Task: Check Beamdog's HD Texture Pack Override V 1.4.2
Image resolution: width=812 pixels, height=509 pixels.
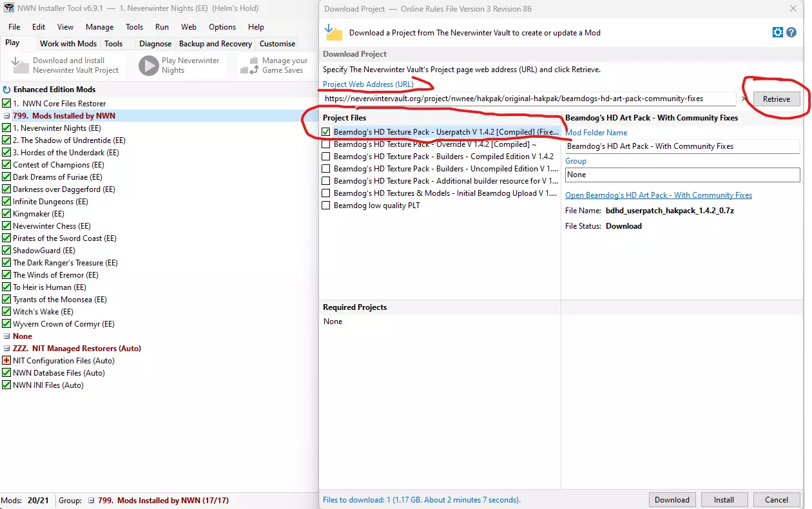Action: point(326,144)
